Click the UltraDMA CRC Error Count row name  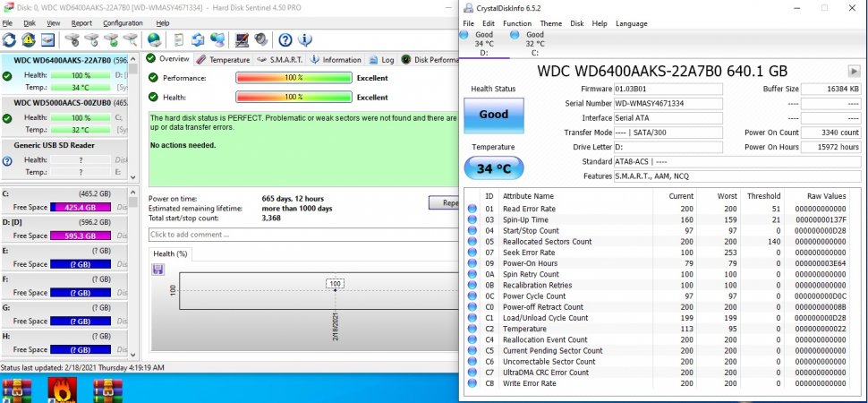[545, 373]
